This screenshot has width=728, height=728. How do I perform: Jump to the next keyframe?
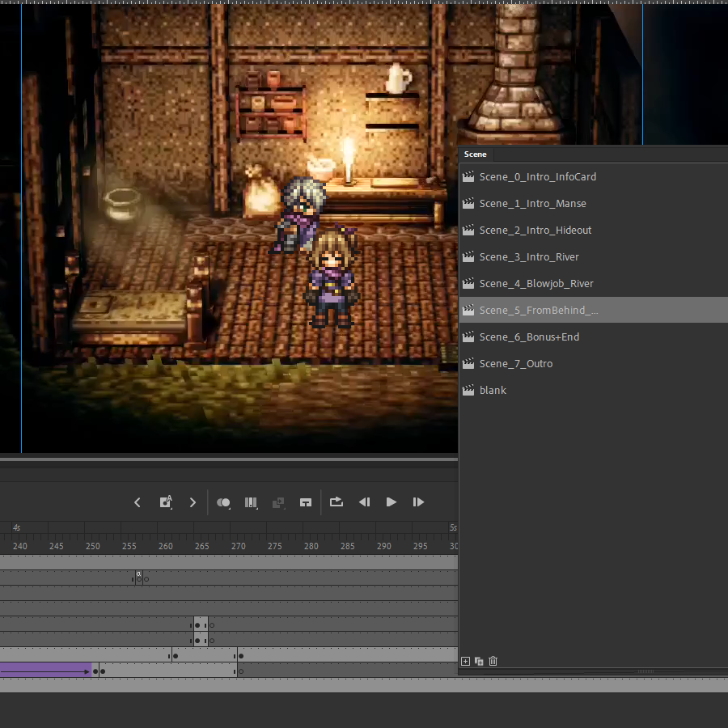pos(193,502)
